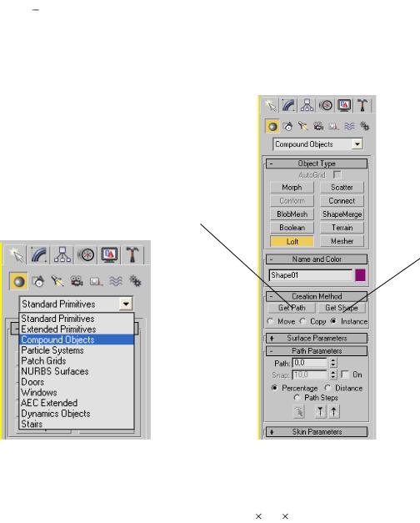Image resolution: width=420 pixels, height=523 pixels.
Task: Open Hierarchy tab in Standard Primitives panel
Action: [x=62, y=255]
